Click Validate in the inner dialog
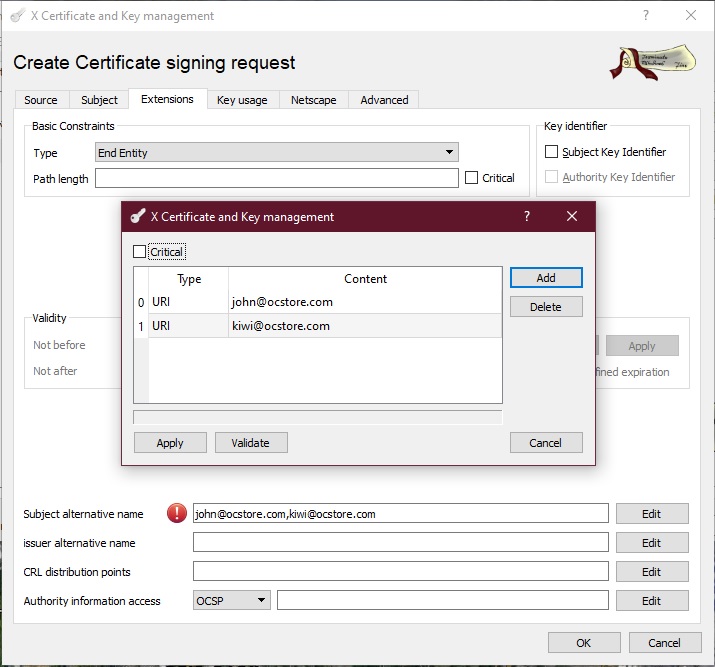Image resolution: width=715 pixels, height=667 pixels. click(x=251, y=443)
